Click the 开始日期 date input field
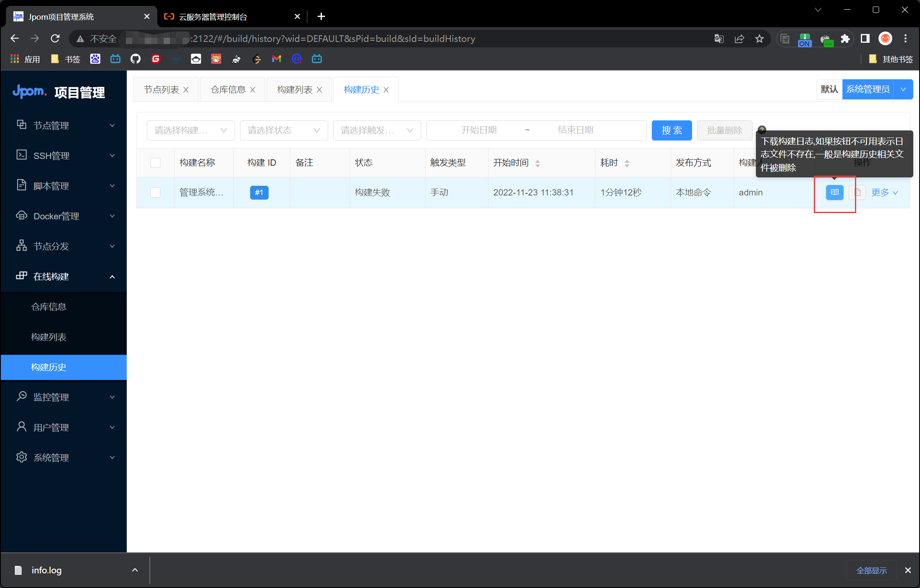The height and width of the screenshot is (588, 920). tap(478, 130)
